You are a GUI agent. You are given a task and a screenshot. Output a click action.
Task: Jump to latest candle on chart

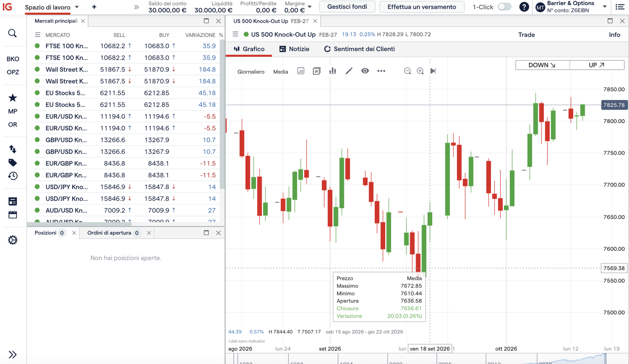pyautogui.click(x=433, y=71)
